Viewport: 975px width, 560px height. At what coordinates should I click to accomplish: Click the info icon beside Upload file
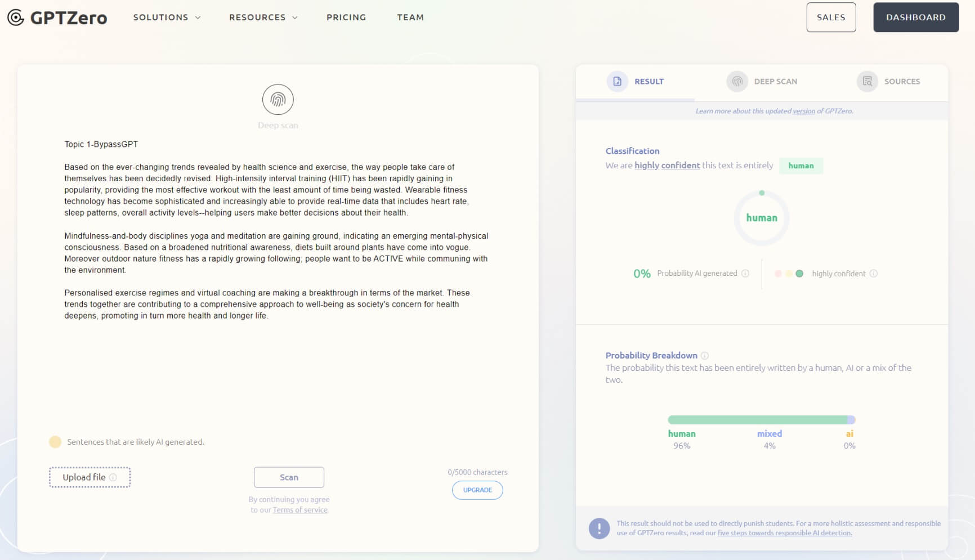click(113, 477)
